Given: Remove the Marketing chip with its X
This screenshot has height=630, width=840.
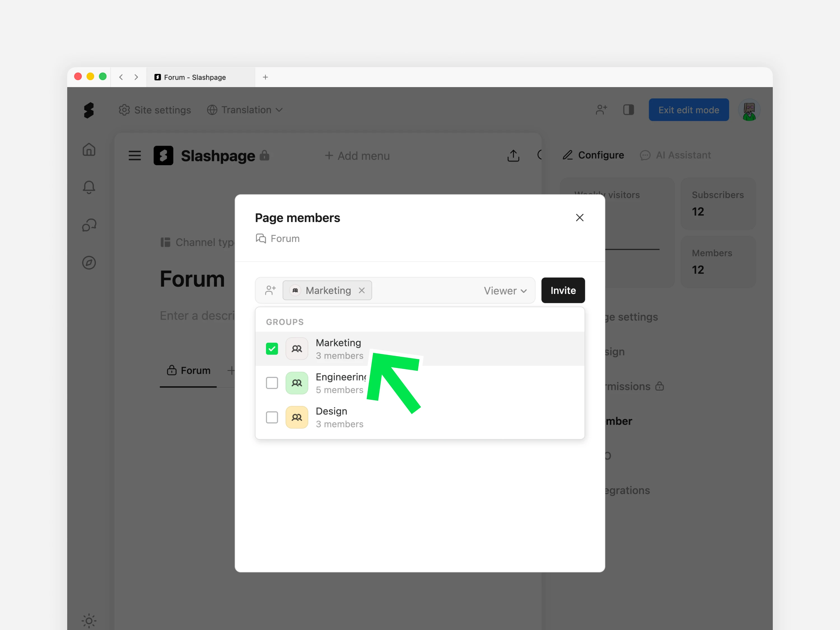Looking at the screenshot, I should tap(361, 291).
